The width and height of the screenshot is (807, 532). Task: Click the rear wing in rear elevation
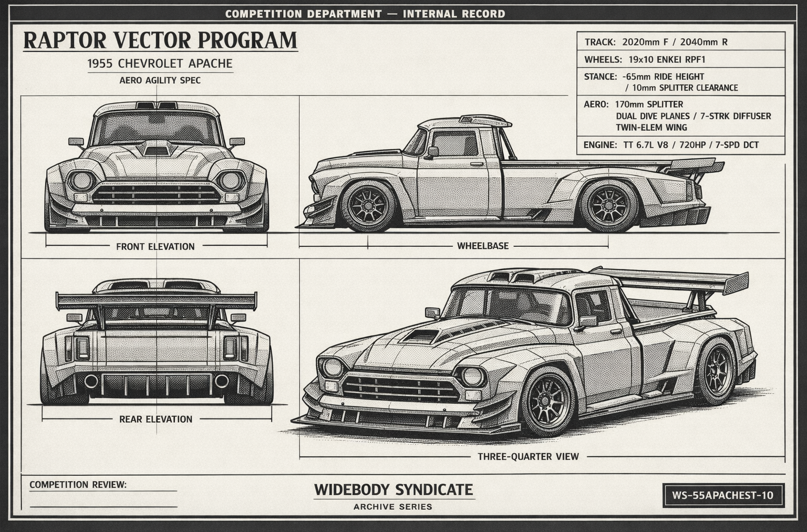(x=157, y=301)
